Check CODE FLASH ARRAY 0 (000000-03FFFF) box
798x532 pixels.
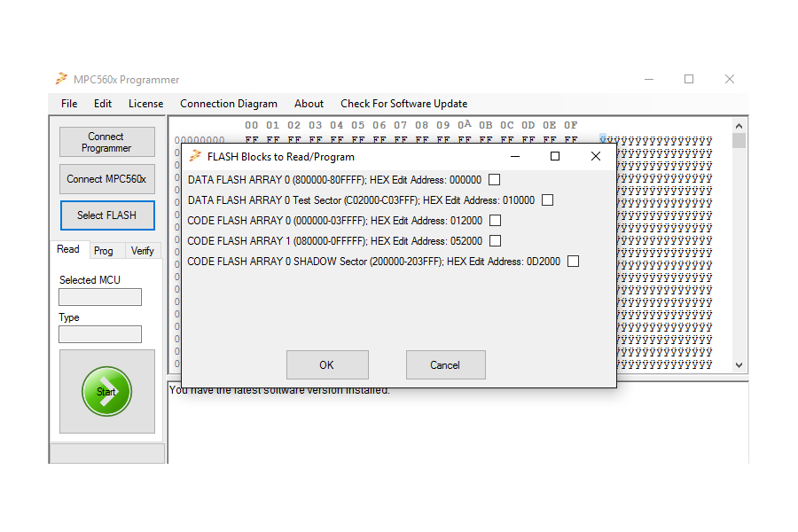495,221
